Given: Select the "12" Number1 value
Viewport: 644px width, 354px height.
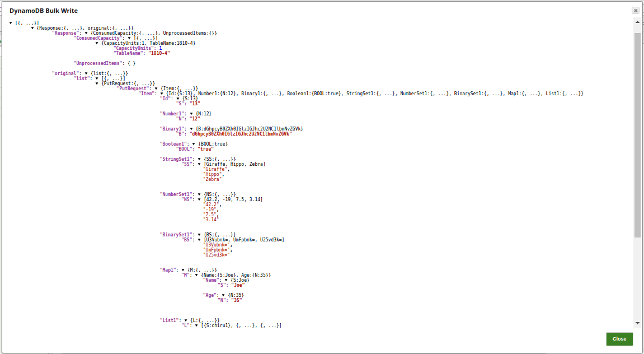Looking at the screenshot, I should (195, 119).
